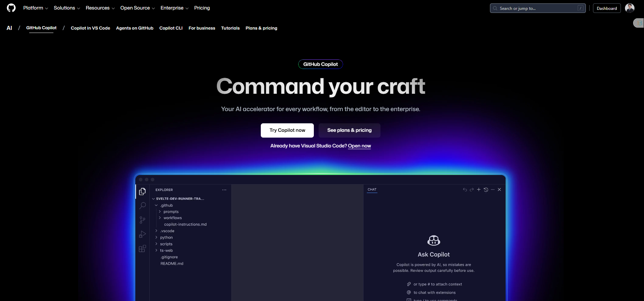The image size is (644, 301).
Task: Expand the Resources menu
Action: click(100, 8)
